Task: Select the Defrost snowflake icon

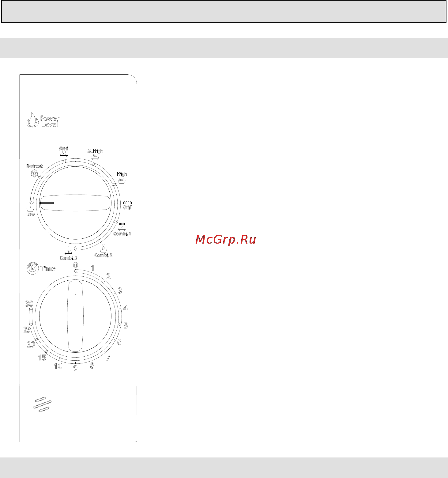Action: pyautogui.click(x=35, y=174)
